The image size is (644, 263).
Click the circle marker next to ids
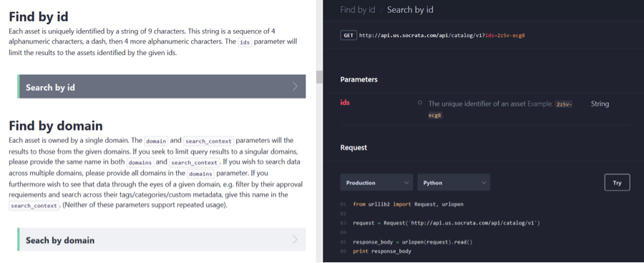(420, 103)
